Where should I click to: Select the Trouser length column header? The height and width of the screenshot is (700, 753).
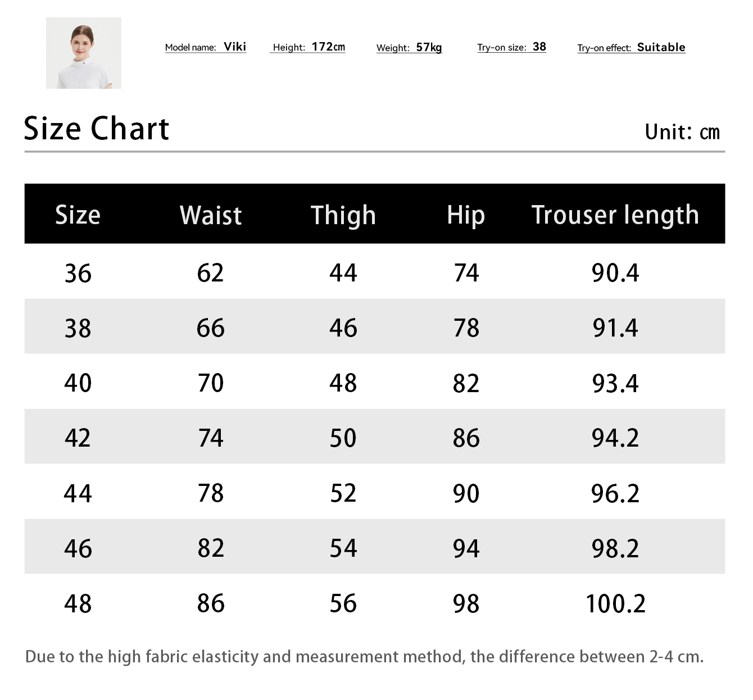point(615,215)
